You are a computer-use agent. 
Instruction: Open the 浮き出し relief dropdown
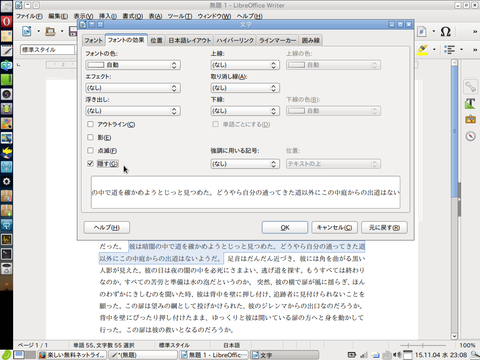[133, 111]
